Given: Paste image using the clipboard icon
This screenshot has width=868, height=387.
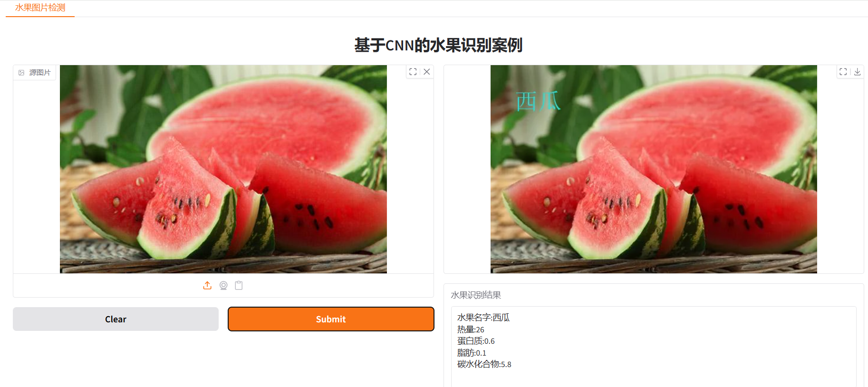Looking at the screenshot, I should 239,285.
